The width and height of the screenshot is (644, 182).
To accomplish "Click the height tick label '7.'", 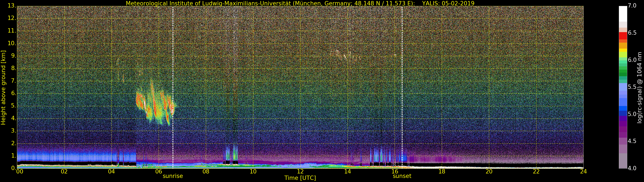I will pyautogui.click(x=14, y=81).
